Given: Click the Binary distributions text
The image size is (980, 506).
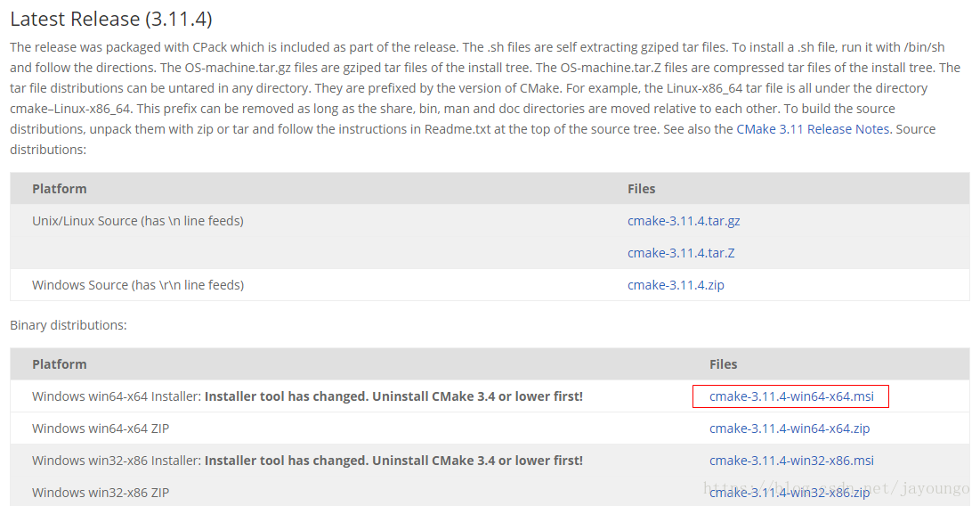Looking at the screenshot, I should tap(69, 324).
